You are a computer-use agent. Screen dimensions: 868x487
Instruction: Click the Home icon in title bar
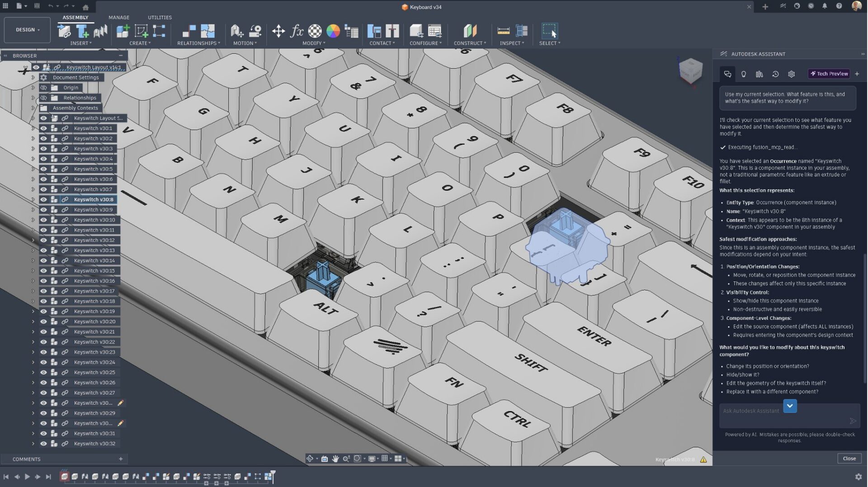(85, 7)
